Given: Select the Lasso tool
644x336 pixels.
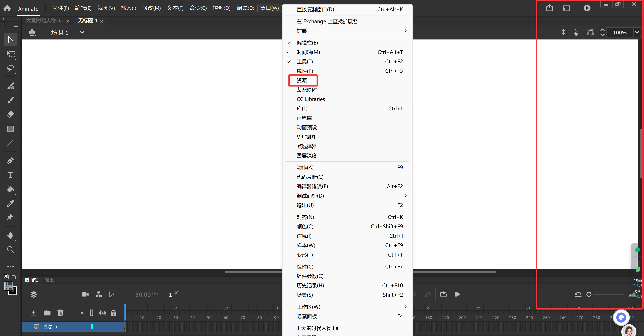Looking at the screenshot, I should 11,68.
